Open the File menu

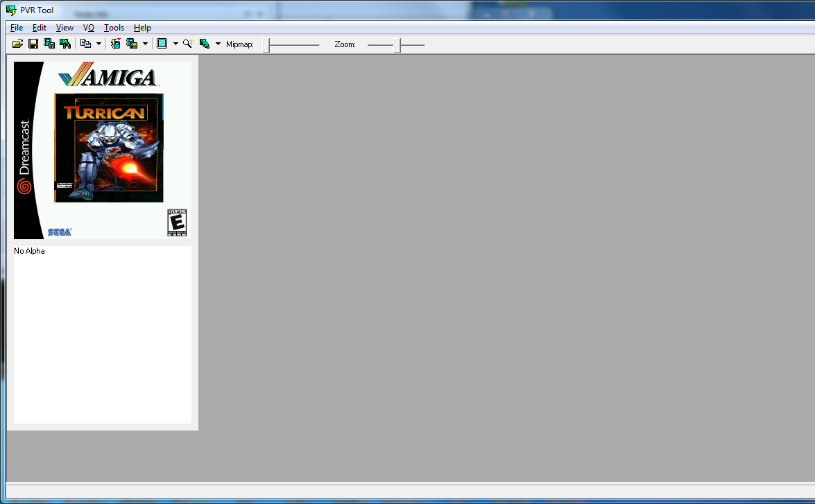[x=17, y=28]
